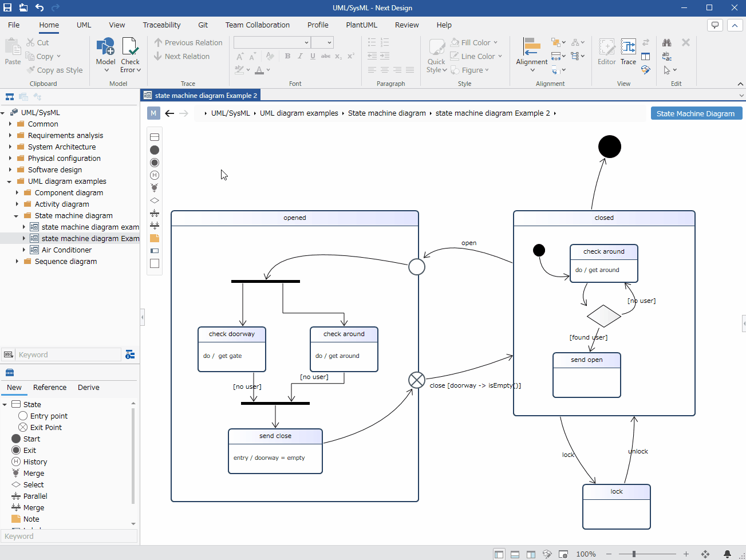
Task: Click the notification bell in status bar
Action: click(x=727, y=554)
